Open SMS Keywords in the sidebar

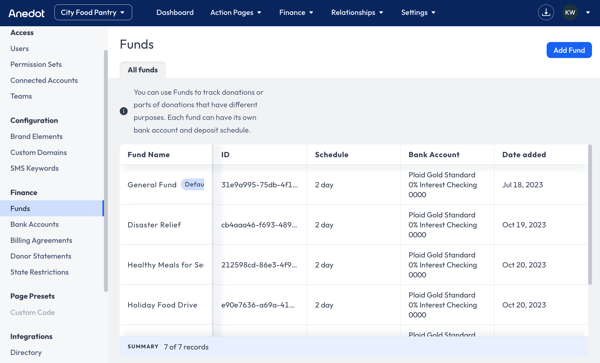(x=34, y=168)
